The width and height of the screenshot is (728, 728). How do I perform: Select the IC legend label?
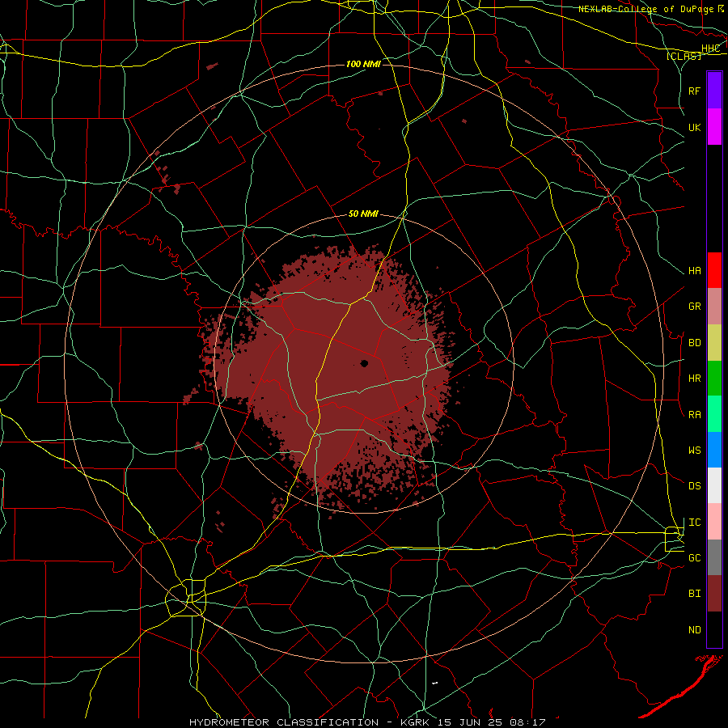click(x=694, y=523)
